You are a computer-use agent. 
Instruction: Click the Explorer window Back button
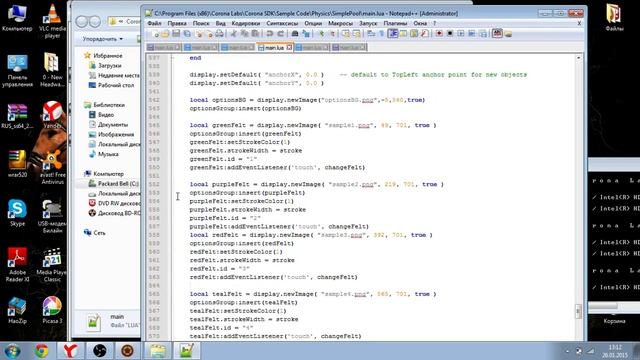pos(82,21)
